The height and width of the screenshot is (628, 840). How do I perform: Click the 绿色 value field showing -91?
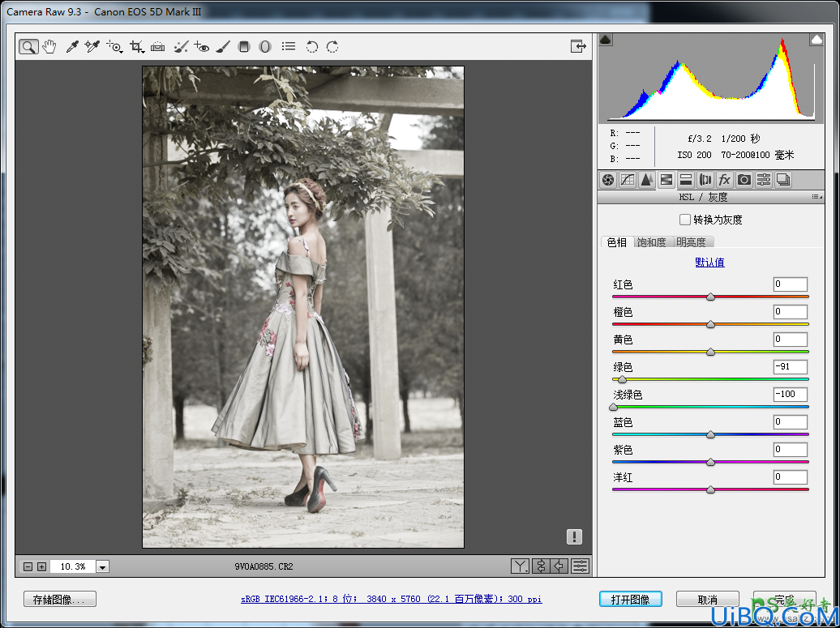791,367
